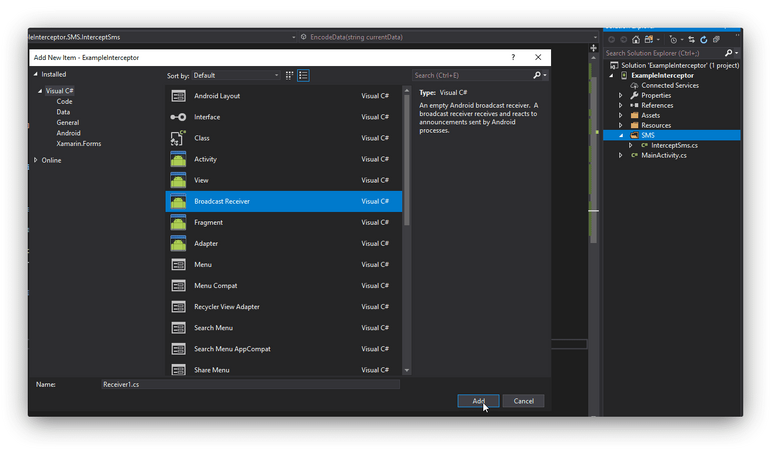The image size is (771, 450).
Task: Switch templates to small icons grid view
Action: [289, 75]
